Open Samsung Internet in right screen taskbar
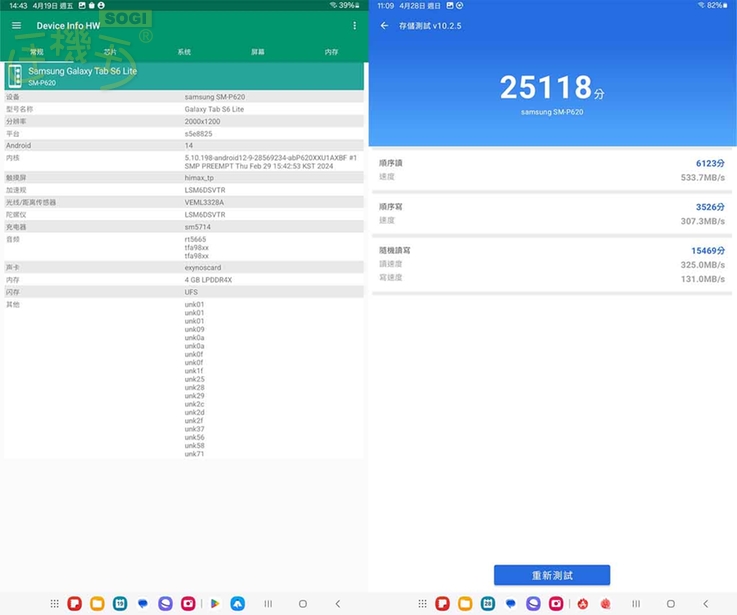The height and width of the screenshot is (615, 737). tap(533, 603)
